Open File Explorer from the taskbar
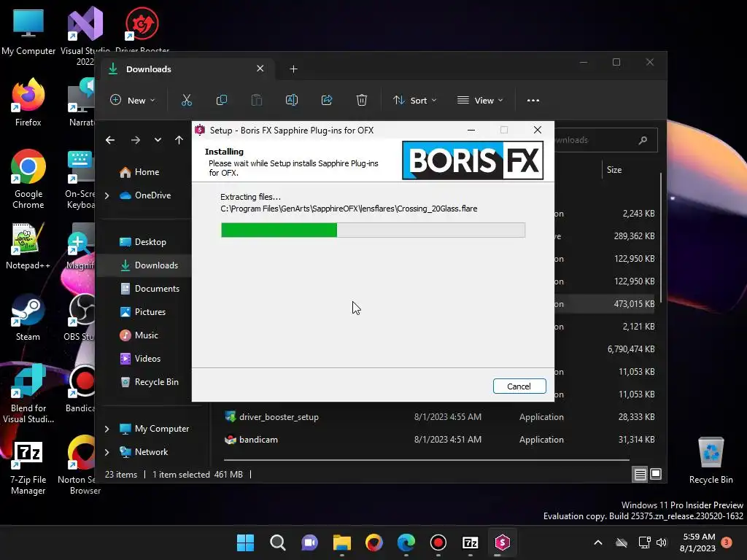The height and width of the screenshot is (560, 747). point(341,542)
